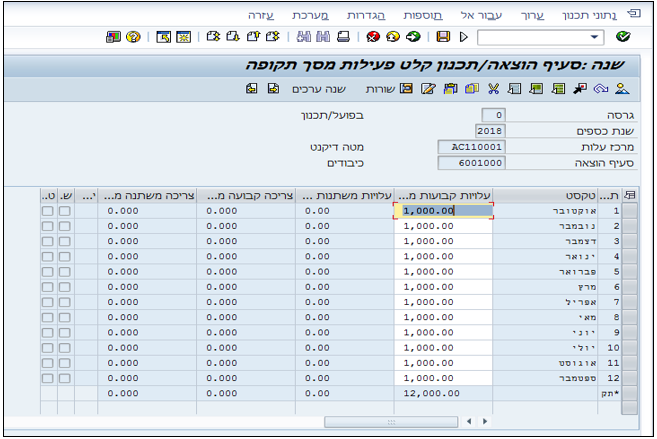Click the Save floppy disk icon
The image size is (657, 439).
(x=443, y=37)
